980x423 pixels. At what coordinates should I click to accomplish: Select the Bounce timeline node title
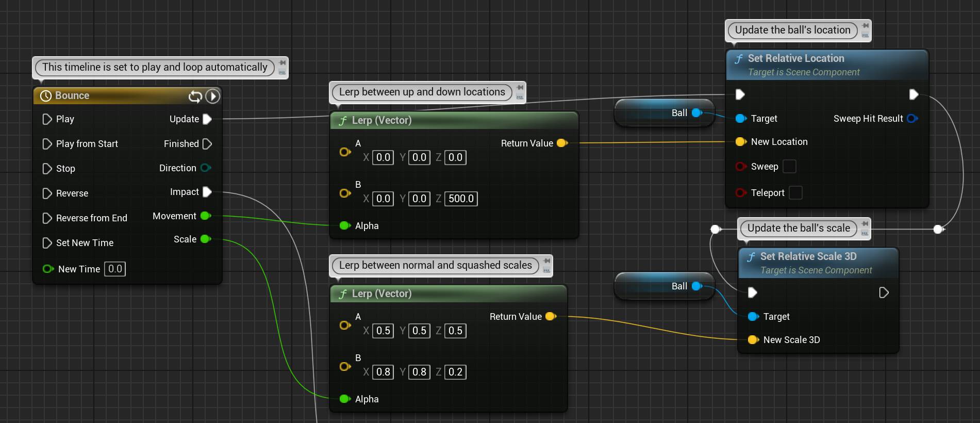pos(72,95)
